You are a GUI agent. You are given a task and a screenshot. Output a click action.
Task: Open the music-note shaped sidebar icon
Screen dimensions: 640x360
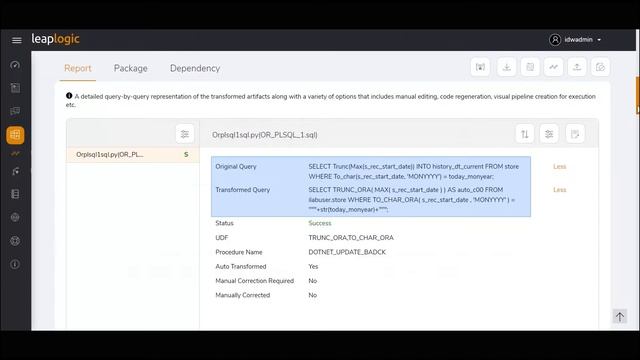15,171
